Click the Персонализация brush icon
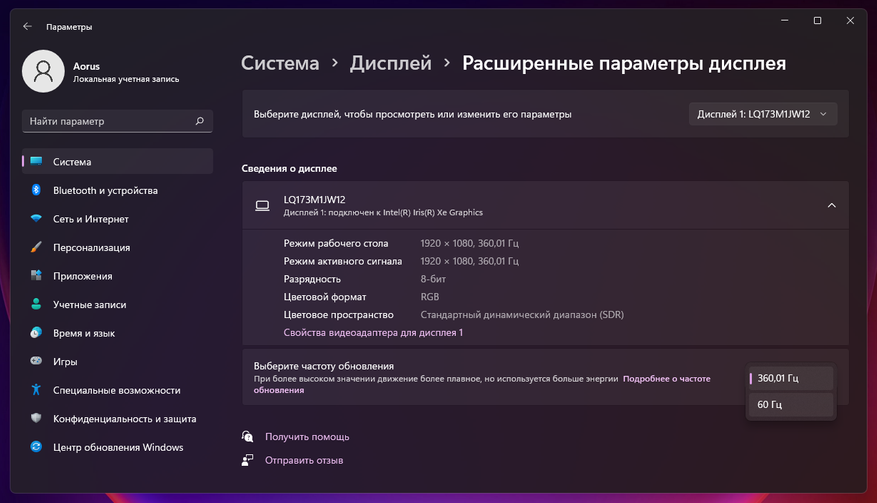877x503 pixels. 36,247
